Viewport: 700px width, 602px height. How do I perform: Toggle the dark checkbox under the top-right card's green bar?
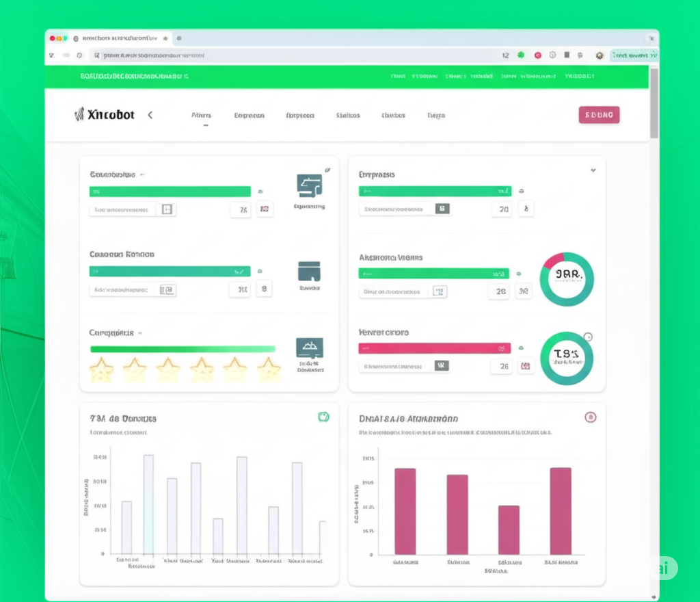pyautogui.click(x=442, y=209)
